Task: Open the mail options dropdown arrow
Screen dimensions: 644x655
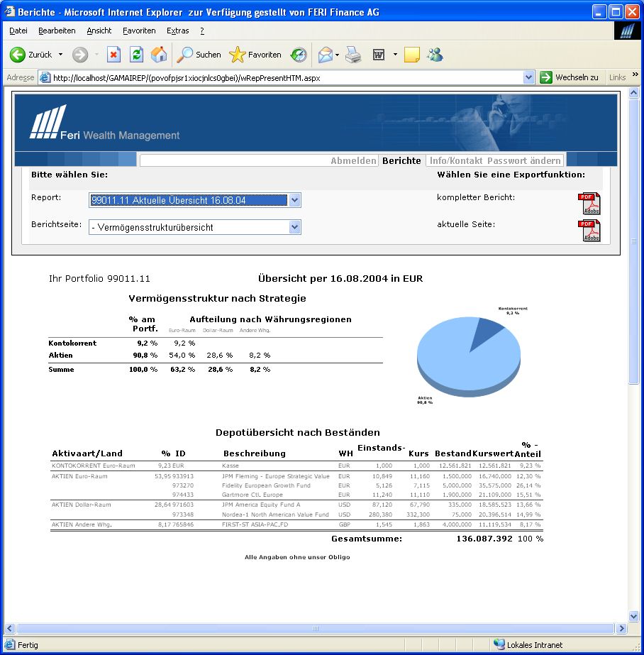Action: pos(337,55)
